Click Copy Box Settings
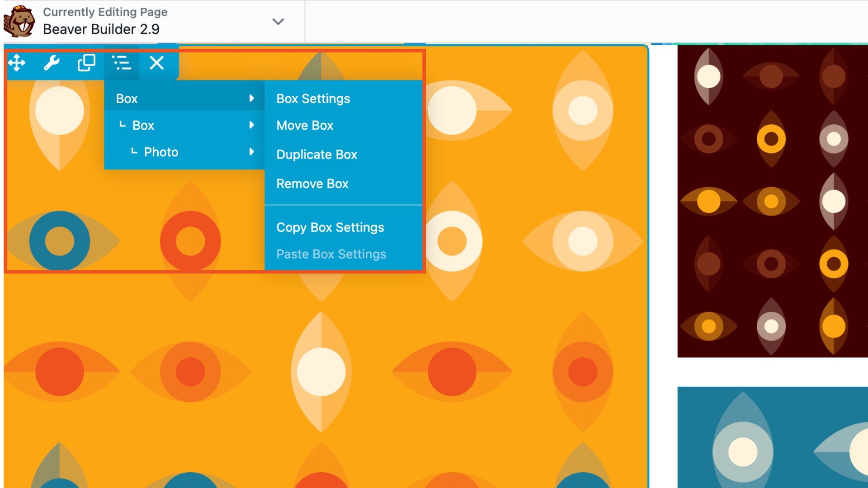Viewport: 868px width, 488px height. point(330,227)
